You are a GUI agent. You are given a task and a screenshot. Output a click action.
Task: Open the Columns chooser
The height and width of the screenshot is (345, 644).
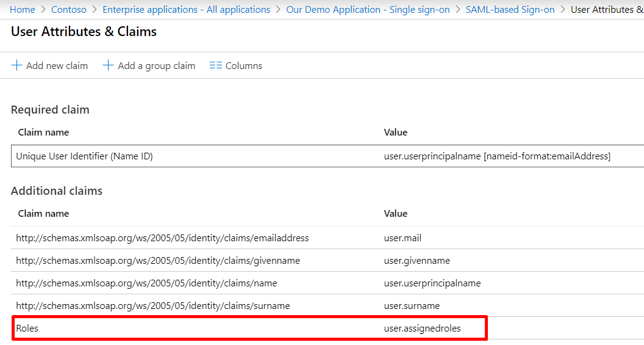pos(243,66)
